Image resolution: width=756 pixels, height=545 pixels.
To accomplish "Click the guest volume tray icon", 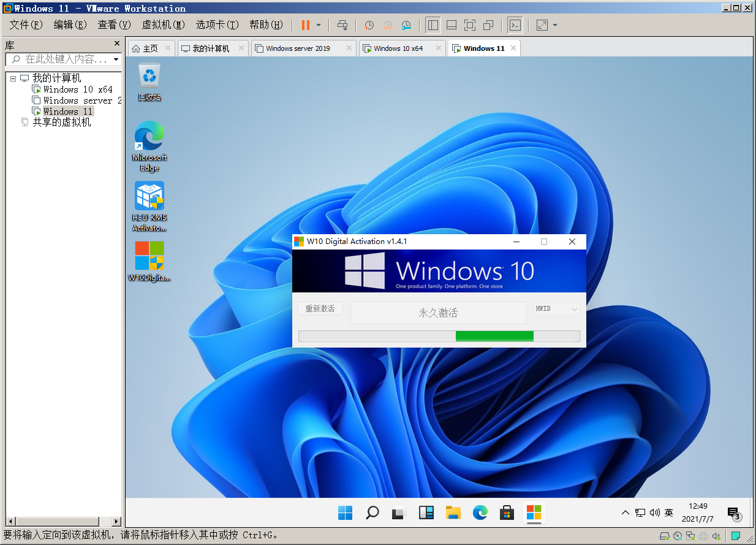I will coord(655,513).
